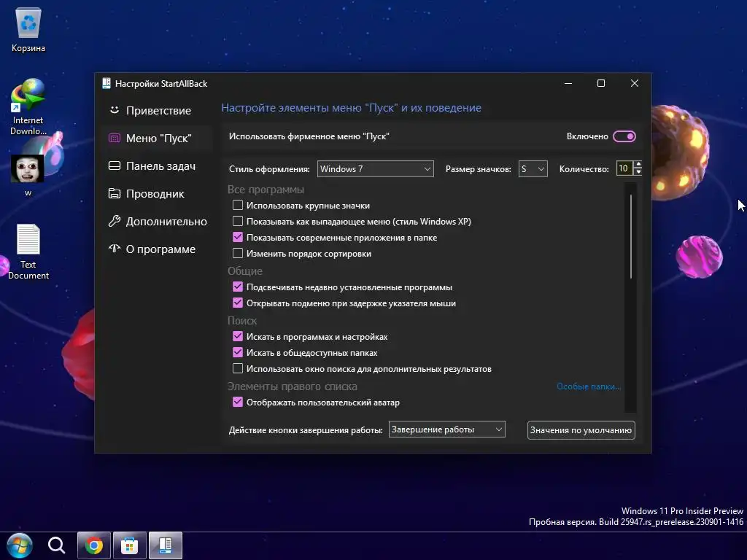Toggle Искать в общедоступных папках checkbox
Image resolution: width=747 pixels, height=560 pixels.
coord(238,352)
